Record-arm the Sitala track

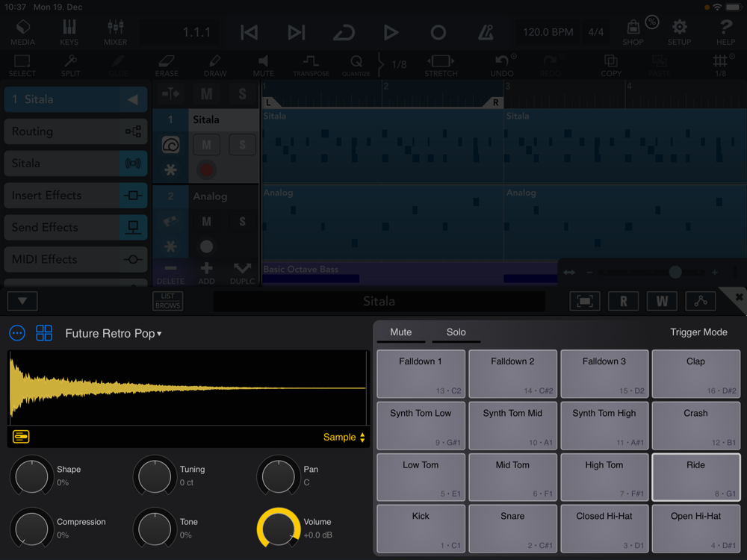coord(206,170)
